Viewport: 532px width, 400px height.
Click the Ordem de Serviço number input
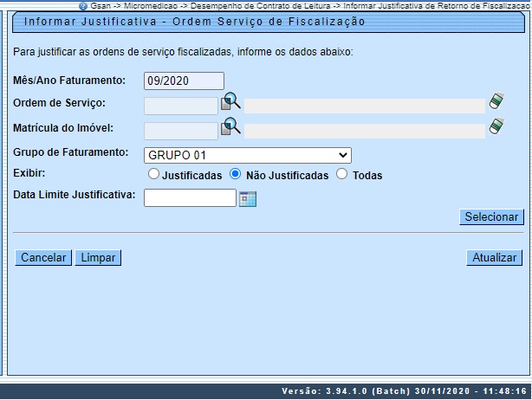pyautogui.click(x=180, y=106)
